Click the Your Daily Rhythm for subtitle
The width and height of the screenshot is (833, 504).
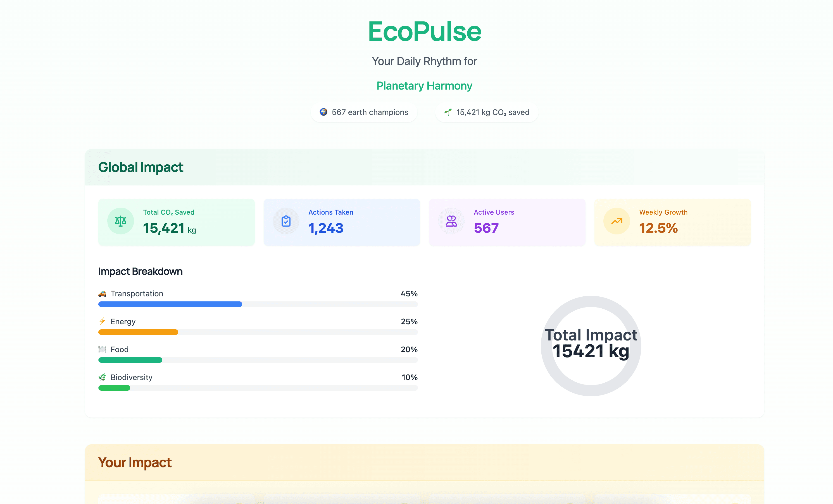click(x=424, y=61)
